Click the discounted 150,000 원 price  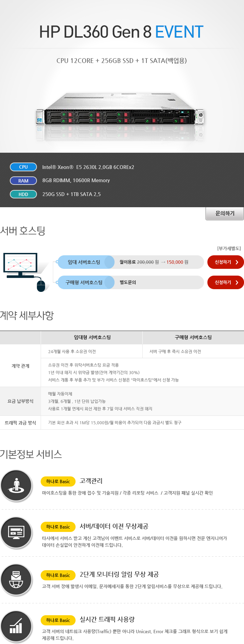[177, 262]
